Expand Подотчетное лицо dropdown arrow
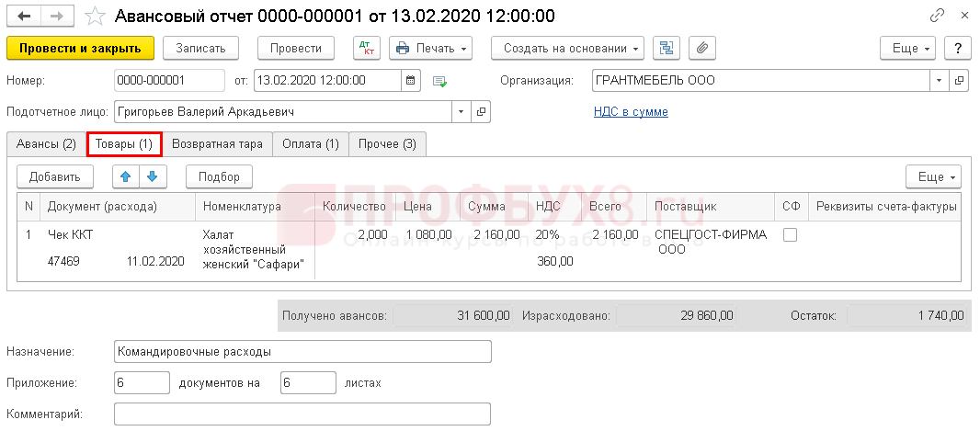This screenshot has width=980, height=431. (462, 112)
